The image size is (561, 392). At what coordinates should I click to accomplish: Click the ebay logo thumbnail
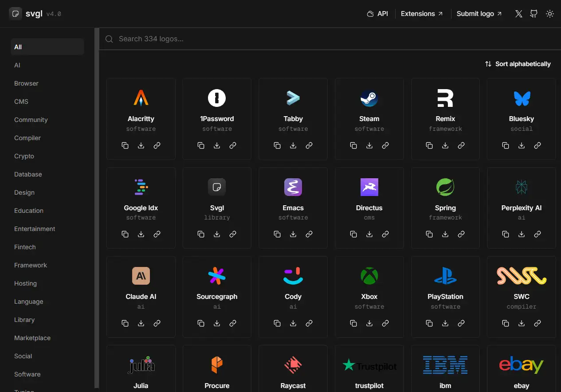[522, 365]
